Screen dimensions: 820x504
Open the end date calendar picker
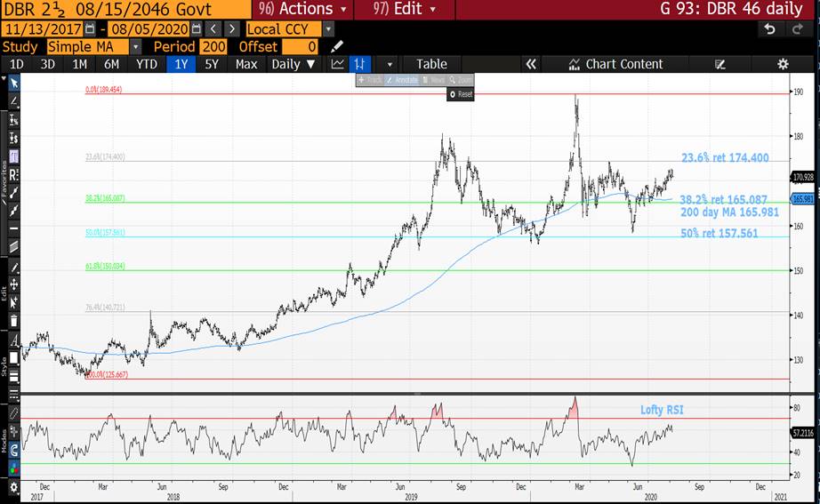tap(197, 28)
